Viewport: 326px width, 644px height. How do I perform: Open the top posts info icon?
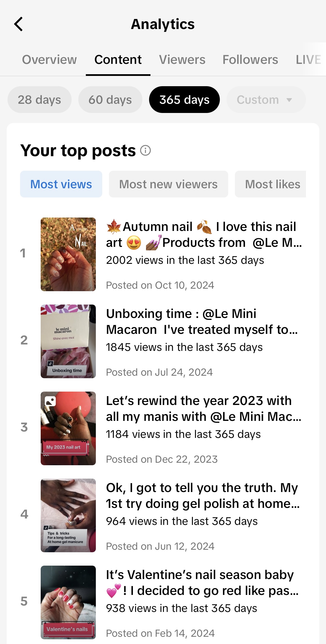(x=145, y=151)
